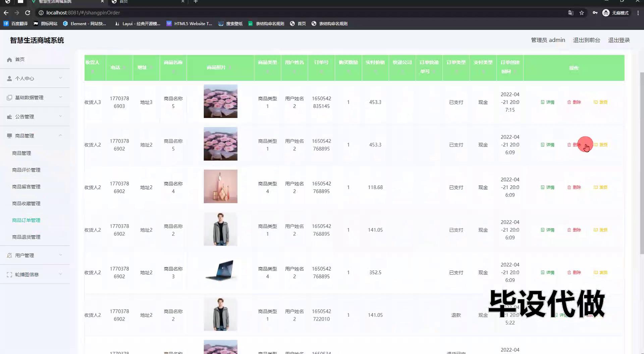The image size is (644, 354).
Task: Click the password key icon in toolbar
Action: [x=595, y=13]
